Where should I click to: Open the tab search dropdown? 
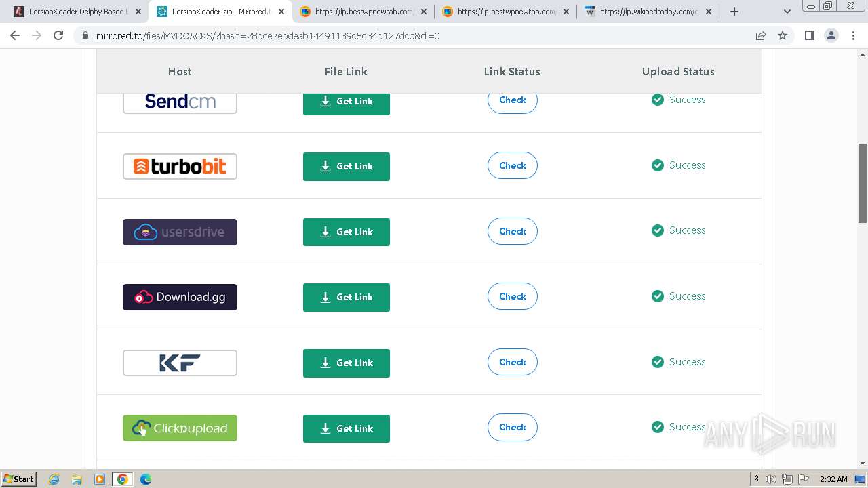pos(787,12)
